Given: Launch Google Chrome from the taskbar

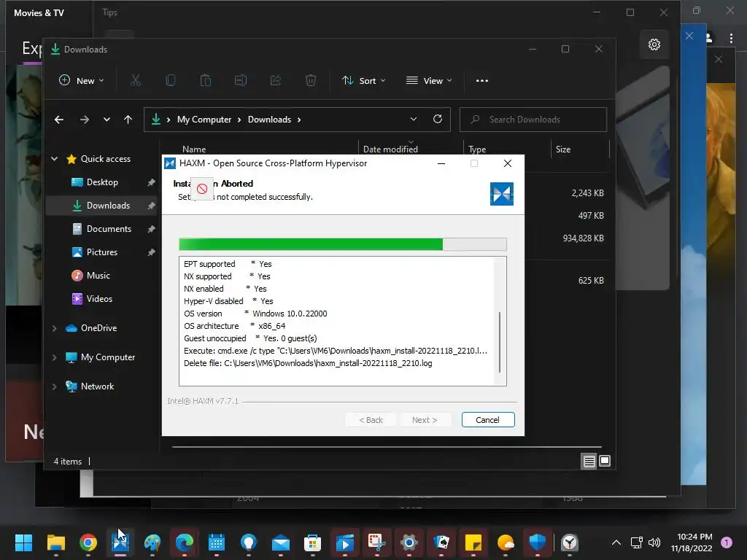Looking at the screenshot, I should click(88, 542).
